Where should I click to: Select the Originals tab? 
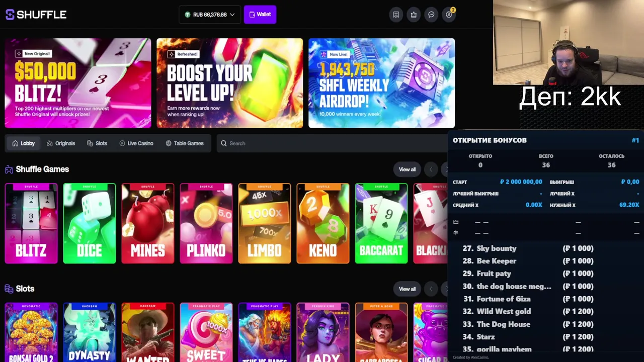(61, 143)
